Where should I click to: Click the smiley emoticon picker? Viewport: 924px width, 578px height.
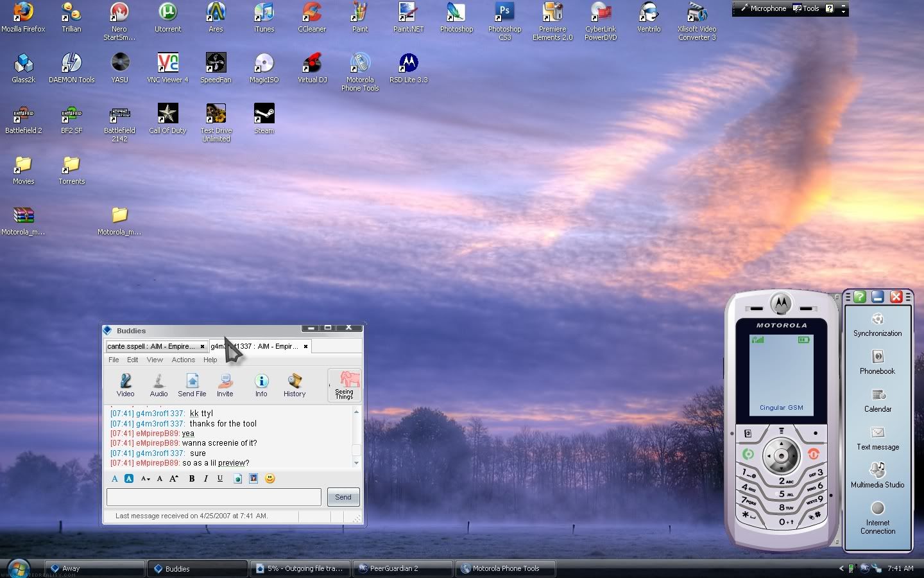pyautogui.click(x=270, y=478)
